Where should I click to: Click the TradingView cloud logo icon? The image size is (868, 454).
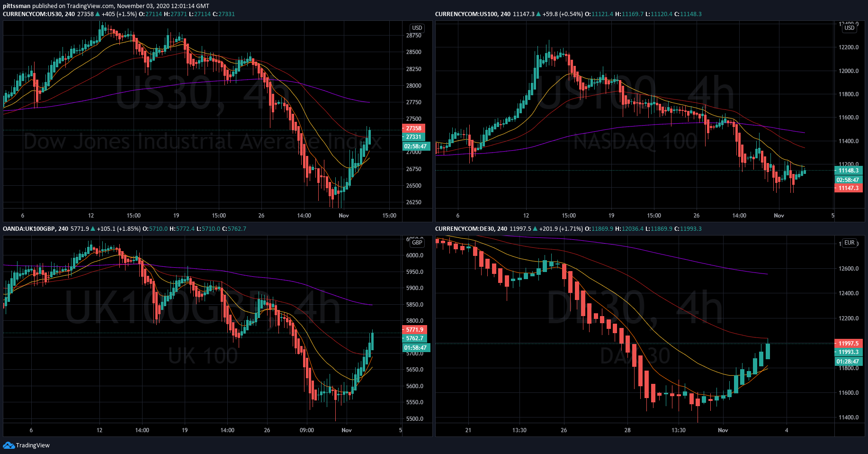[9, 445]
